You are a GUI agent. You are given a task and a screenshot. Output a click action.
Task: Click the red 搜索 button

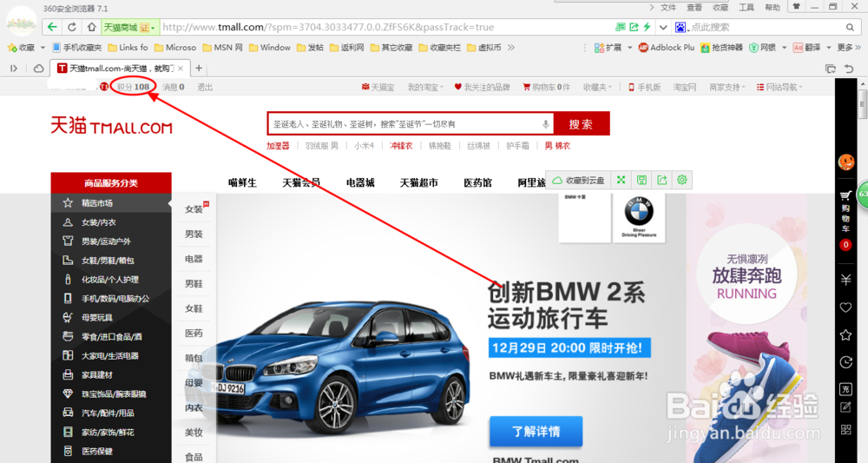[x=581, y=123]
